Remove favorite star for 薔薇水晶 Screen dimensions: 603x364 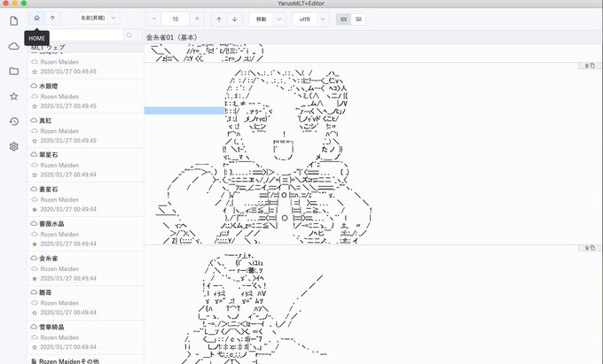(x=35, y=244)
